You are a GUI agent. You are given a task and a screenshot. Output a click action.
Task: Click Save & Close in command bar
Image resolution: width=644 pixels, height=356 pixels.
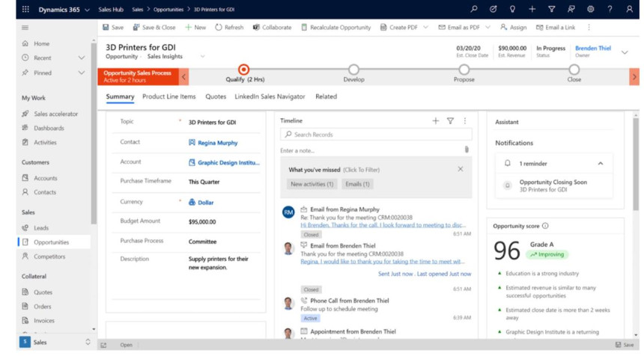coord(154,28)
